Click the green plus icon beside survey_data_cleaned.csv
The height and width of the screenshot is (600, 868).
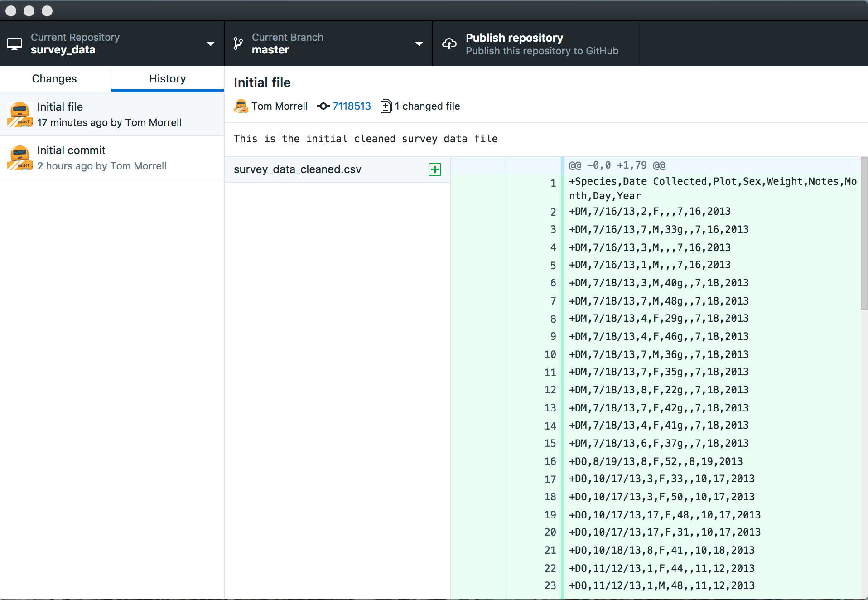[434, 169]
